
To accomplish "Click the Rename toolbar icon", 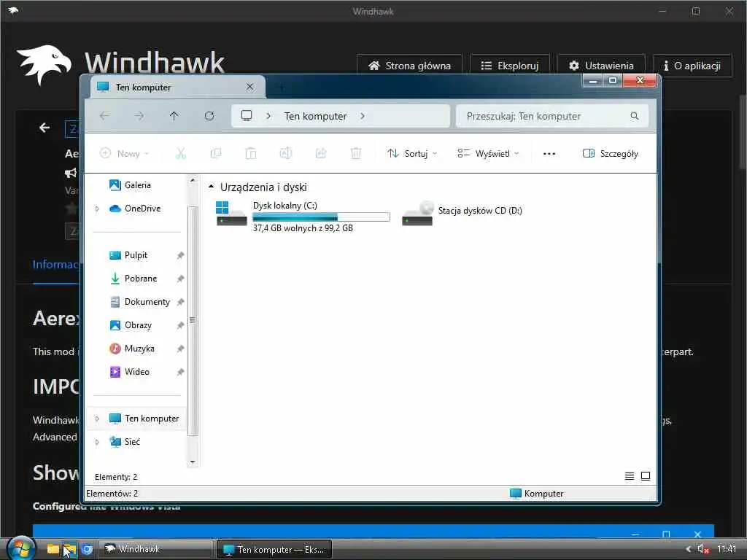I will click(x=286, y=153).
